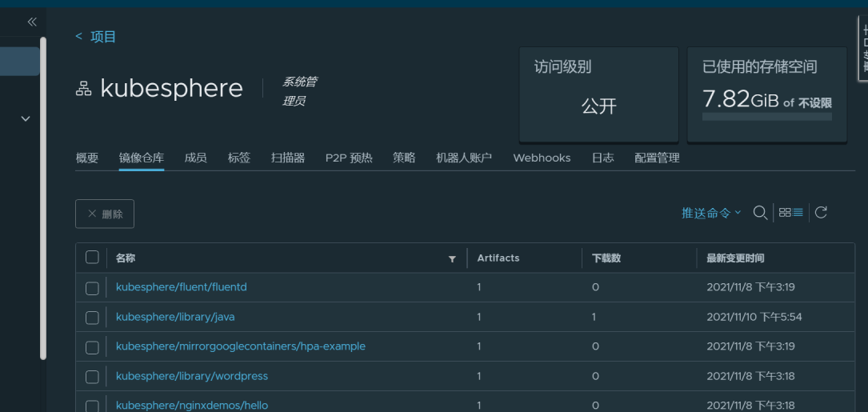Open the 推送命令 dropdown
The height and width of the screenshot is (412, 868).
point(711,213)
